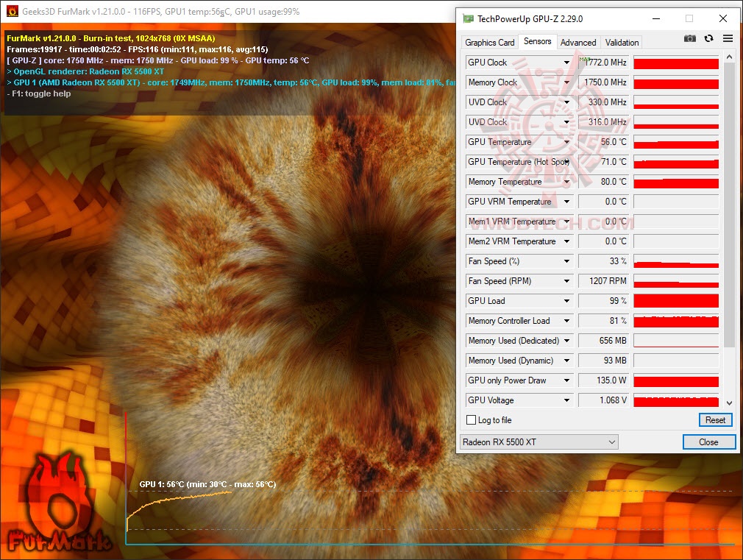The width and height of the screenshot is (743, 560).
Task: Open the Memory Used (Dynamic) dropdown
Action: pos(566,361)
